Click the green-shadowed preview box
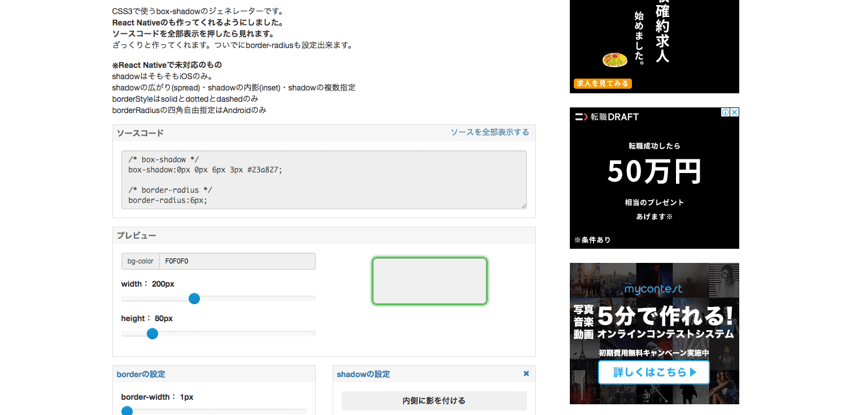The width and height of the screenshot is (868, 415). coord(430,281)
